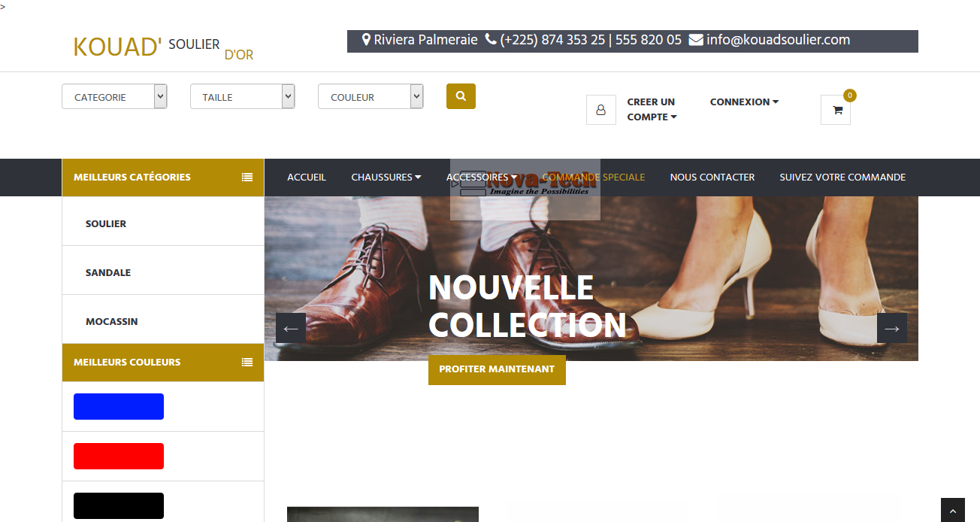Go to previous slide with left arrow
This screenshot has width=980, height=522.
pyautogui.click(x=291, y=328)
